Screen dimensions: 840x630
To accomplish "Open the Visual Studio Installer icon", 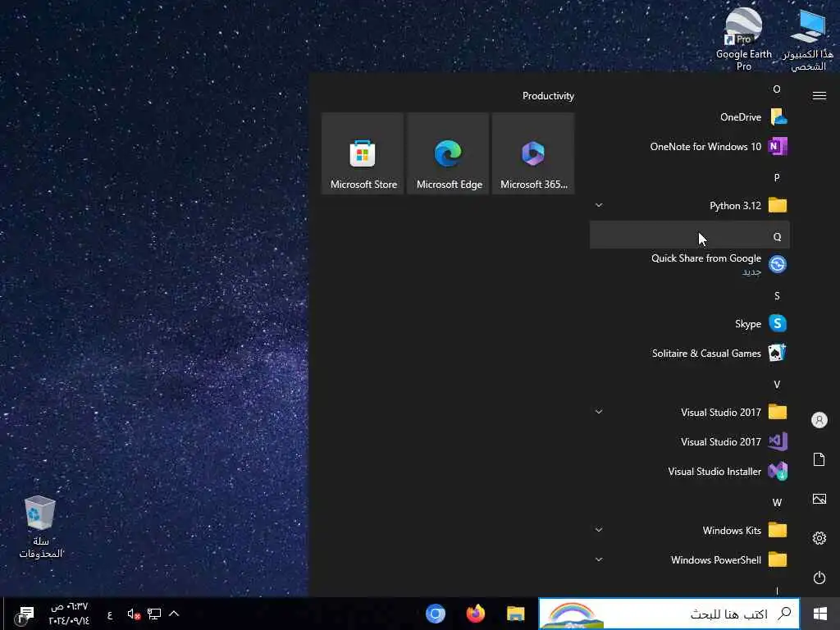I will pyautogui.click(x=778, y=471).
